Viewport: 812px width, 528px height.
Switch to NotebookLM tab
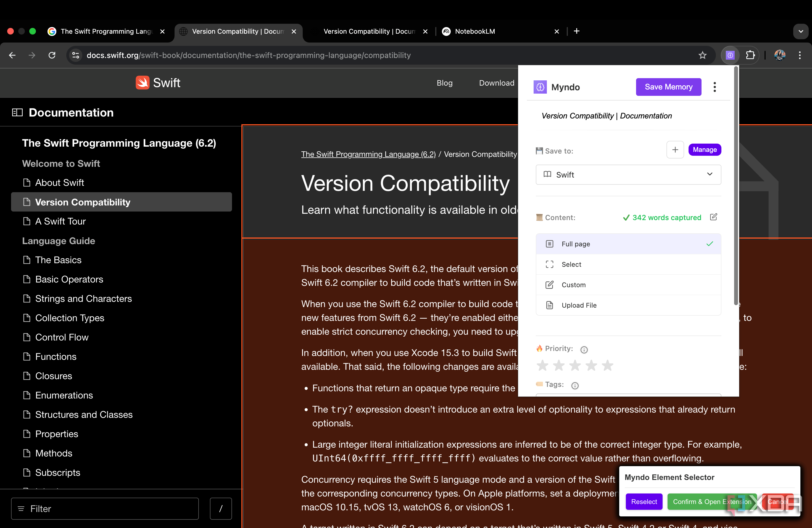coord(500,31)
